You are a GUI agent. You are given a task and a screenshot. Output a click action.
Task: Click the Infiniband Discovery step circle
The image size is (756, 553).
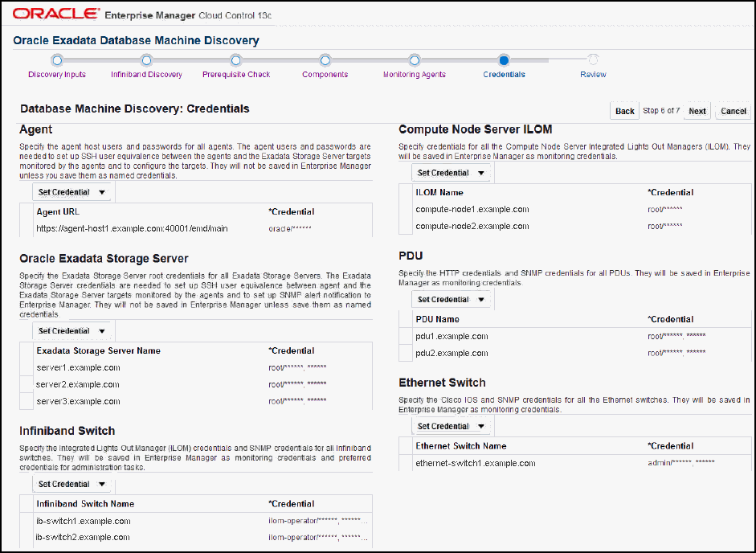tap(146, 60)
